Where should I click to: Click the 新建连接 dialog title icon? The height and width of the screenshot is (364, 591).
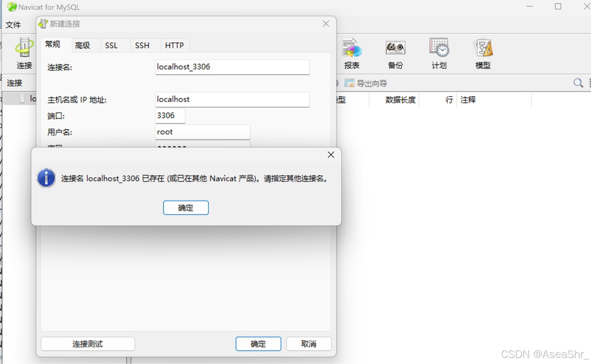point(43,24)
